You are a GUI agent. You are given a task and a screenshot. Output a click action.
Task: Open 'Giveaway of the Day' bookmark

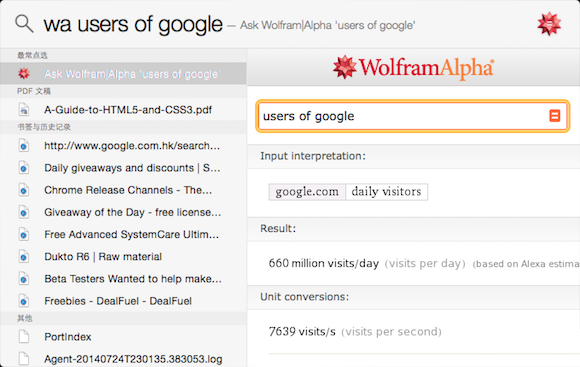point(123,212)
